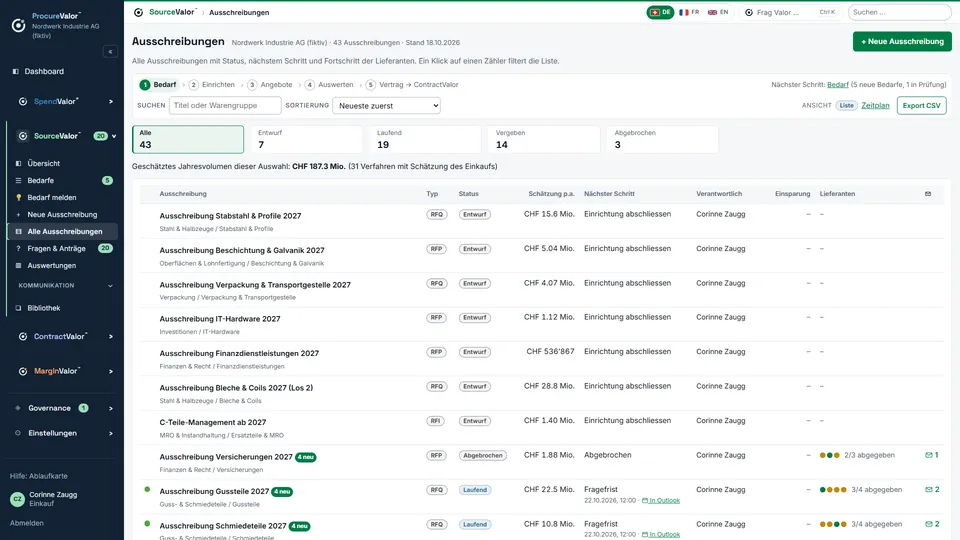Viewport: 960px width, 540px height.
Task: Open the Frag Valor prompt field
Action: coord(790,12)
